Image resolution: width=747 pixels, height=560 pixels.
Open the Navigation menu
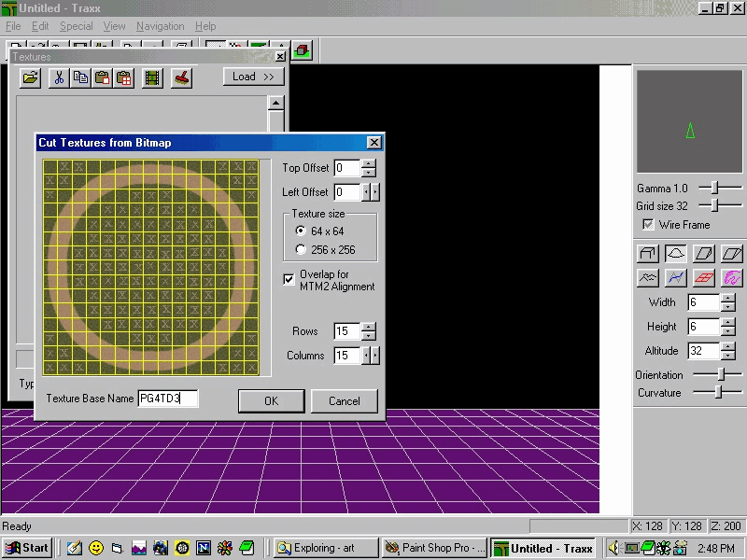[x=160, y=26]
